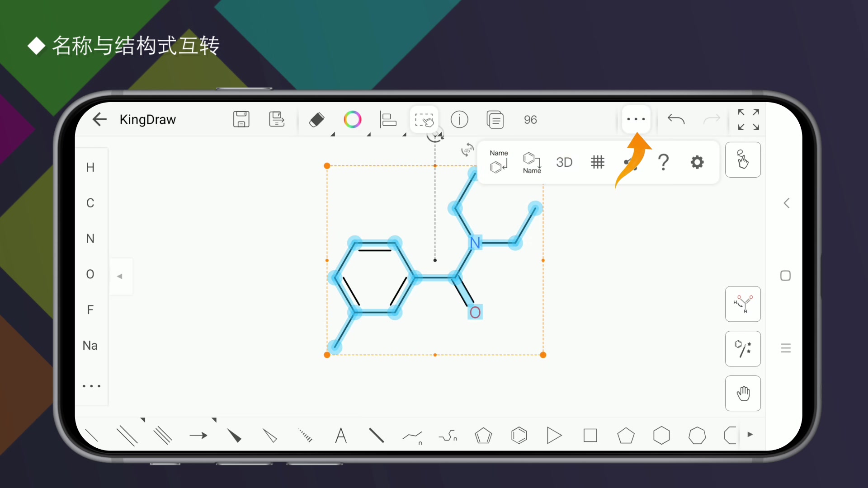Collapse the element sidebar arrow
The height and width of the screenshot is (488, 868).
pos(120,276)
